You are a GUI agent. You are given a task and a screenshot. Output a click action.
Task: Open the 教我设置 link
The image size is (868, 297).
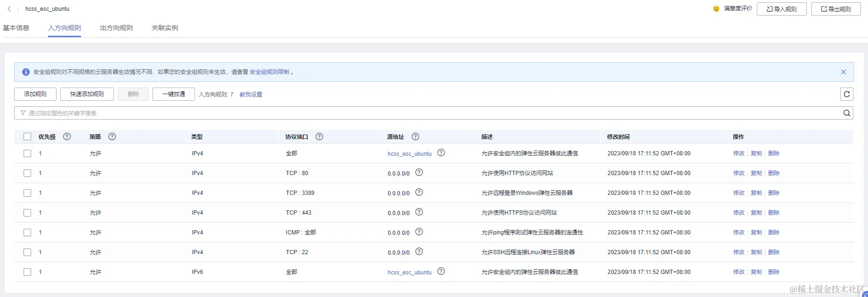[x=251, y=95]
